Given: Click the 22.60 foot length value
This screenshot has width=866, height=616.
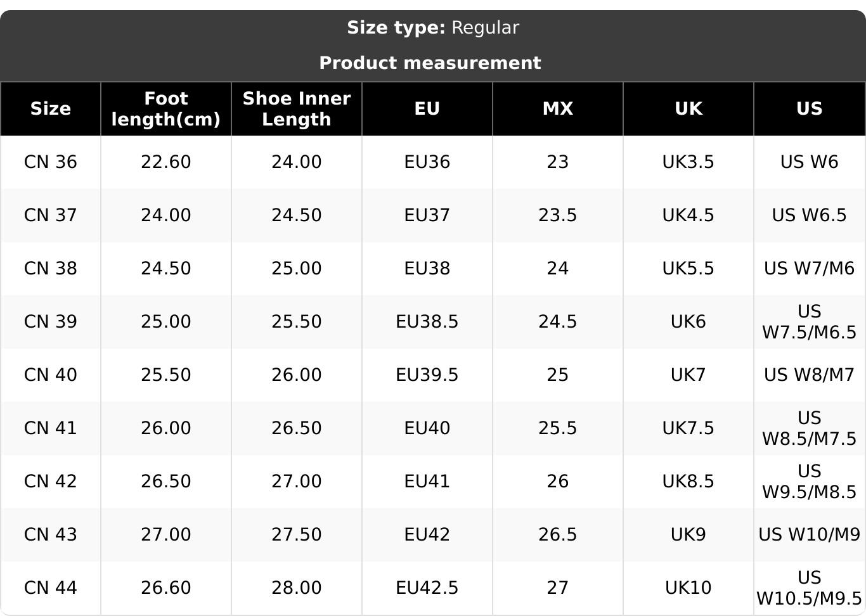Looking at the screenshot, I should [166, 162].
